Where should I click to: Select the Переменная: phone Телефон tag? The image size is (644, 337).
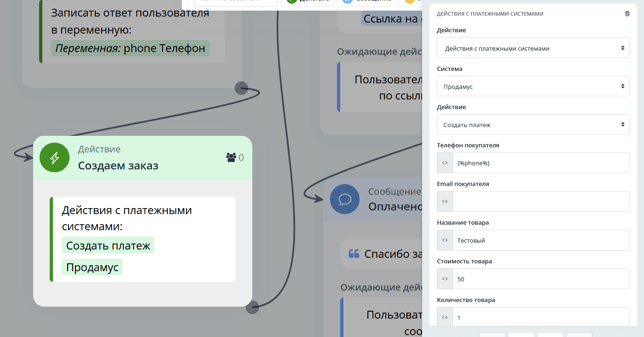130,48
